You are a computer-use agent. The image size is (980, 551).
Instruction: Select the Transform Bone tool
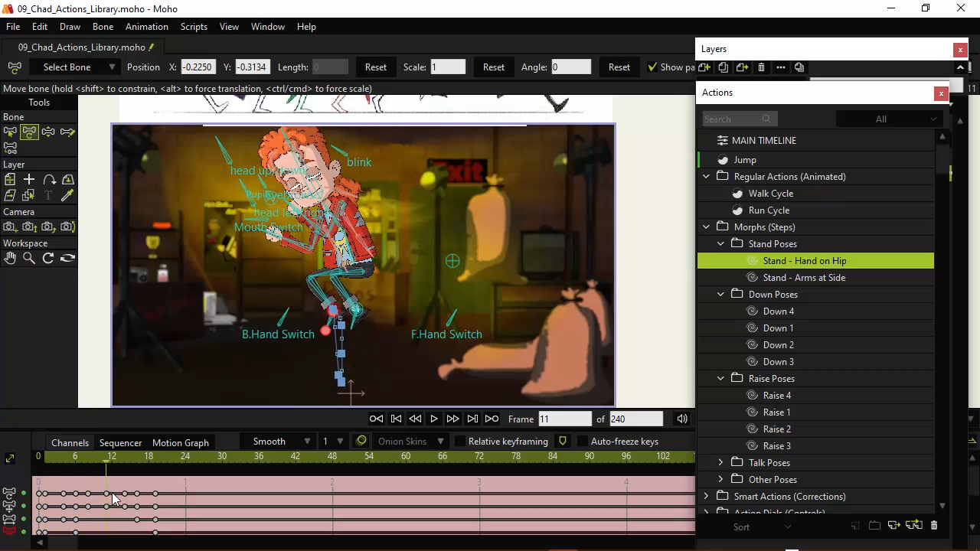(29, 132)
